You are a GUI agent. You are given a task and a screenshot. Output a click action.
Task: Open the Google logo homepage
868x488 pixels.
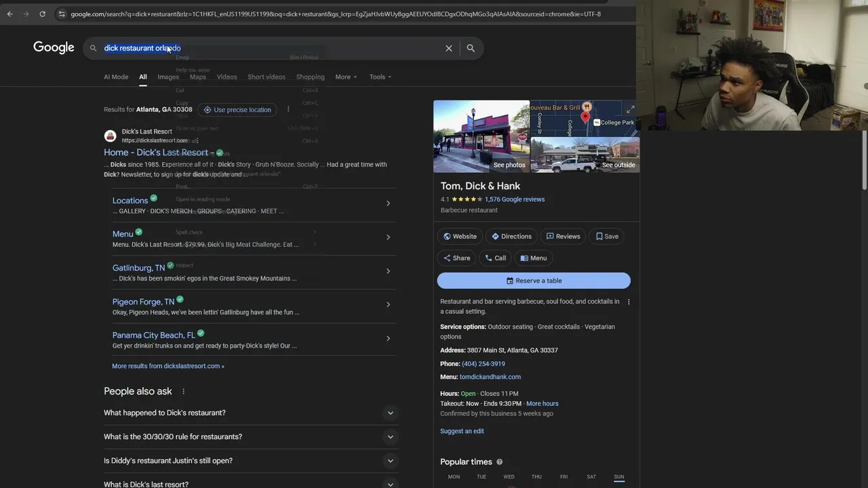point(54,47)
